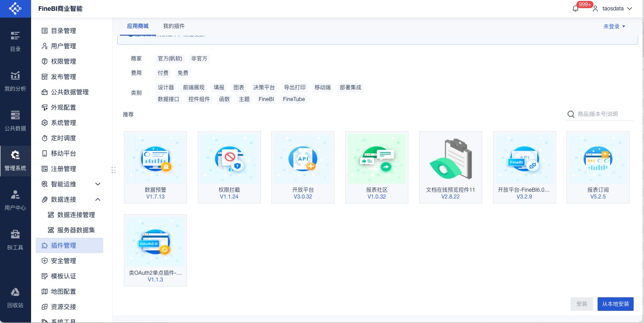The image size is (644, 323).
Task: Select 安全管理 in the sidebar menu
Action: (64, 261)
